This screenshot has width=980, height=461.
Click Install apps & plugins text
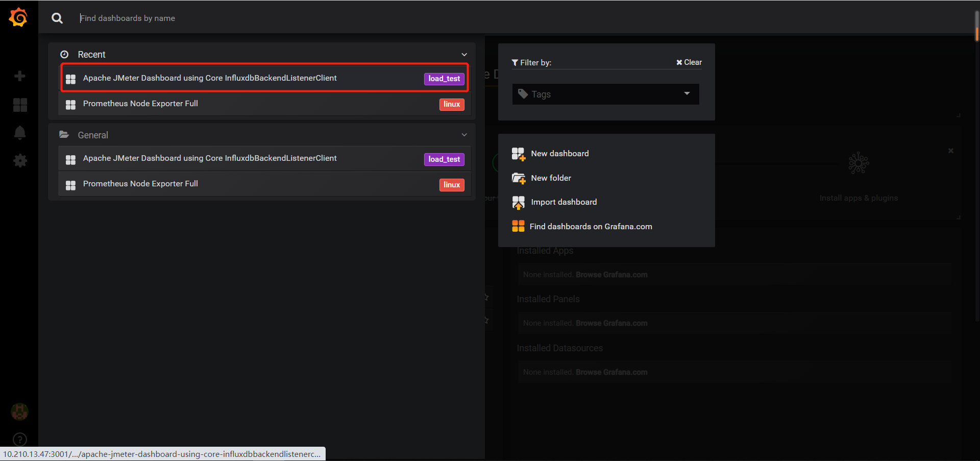point(859,198)
